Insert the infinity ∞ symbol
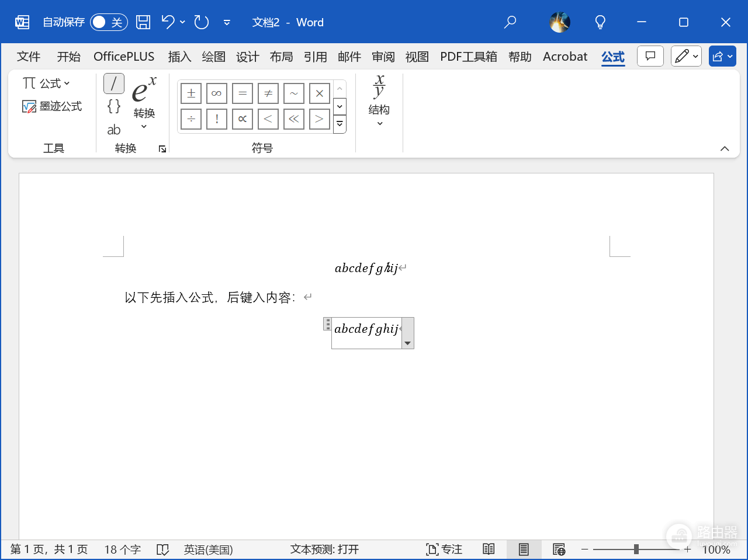The width and height of the screenshot is (748, 560). [217, 93]
